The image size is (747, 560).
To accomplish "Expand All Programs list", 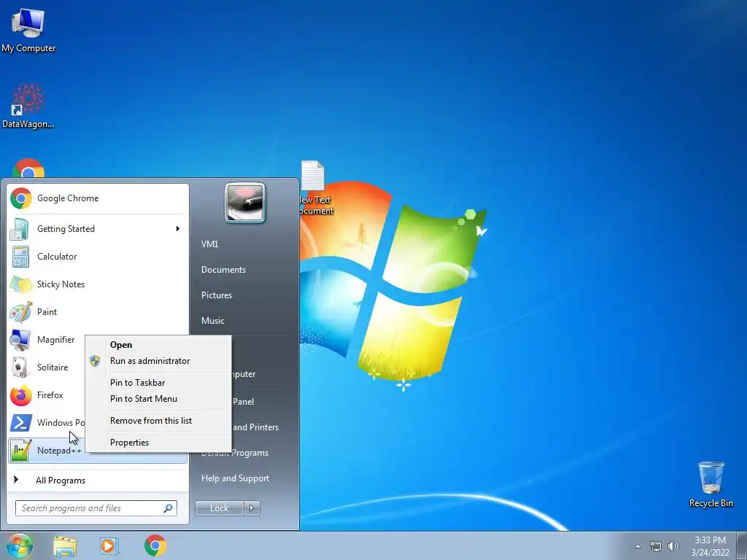I will click(98, 480).
